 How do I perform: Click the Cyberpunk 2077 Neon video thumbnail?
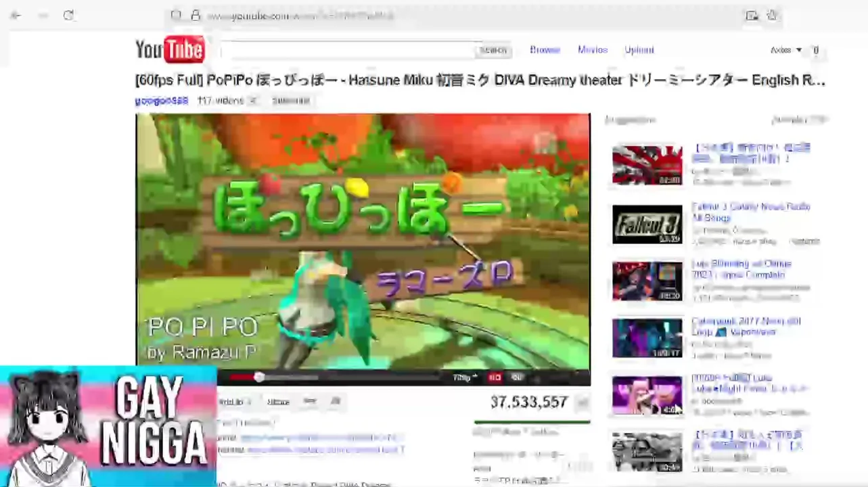(x=647, y=338)
